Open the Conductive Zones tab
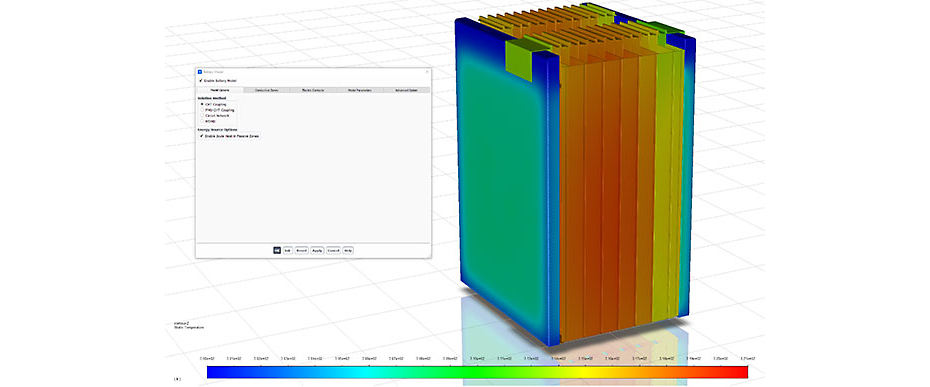This screenshot has height=387, width=930. coord(267,90)
